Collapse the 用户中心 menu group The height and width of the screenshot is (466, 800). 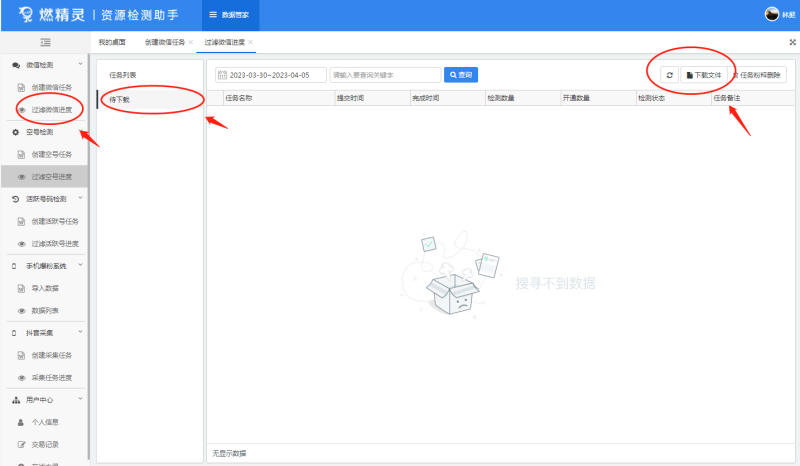[x=80, y=400]
